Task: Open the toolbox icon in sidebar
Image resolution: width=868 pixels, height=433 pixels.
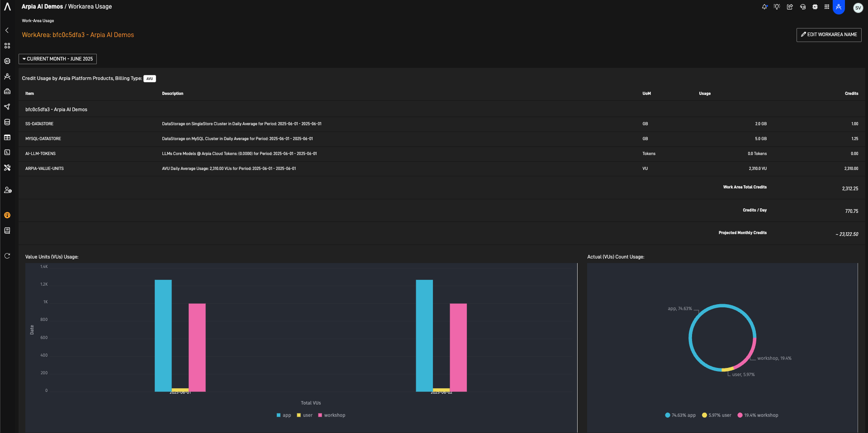Action: coord(7,91)
